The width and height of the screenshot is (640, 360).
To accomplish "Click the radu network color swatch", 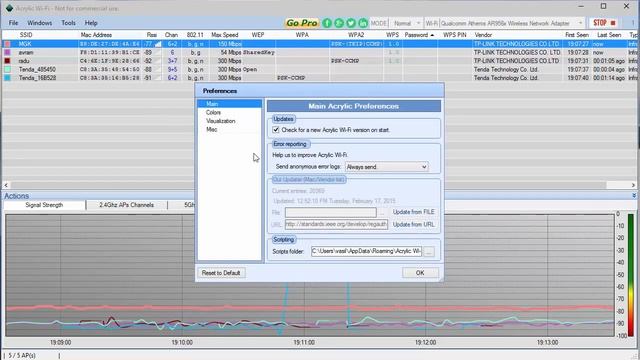I will pyautogui.click(x=7, y=61).
